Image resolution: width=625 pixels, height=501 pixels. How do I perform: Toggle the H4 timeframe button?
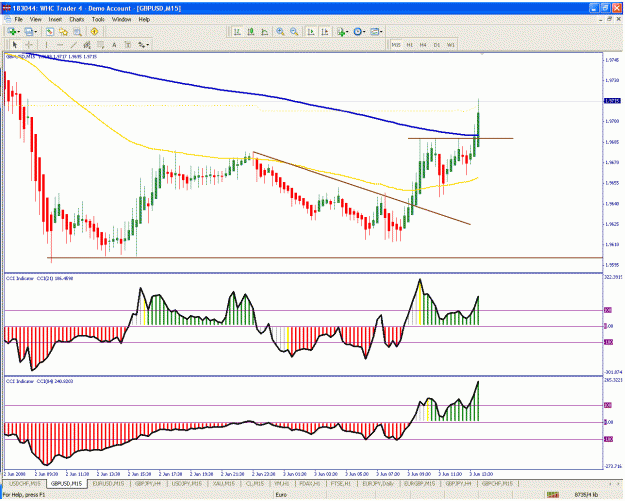click(x=423, y=45)
